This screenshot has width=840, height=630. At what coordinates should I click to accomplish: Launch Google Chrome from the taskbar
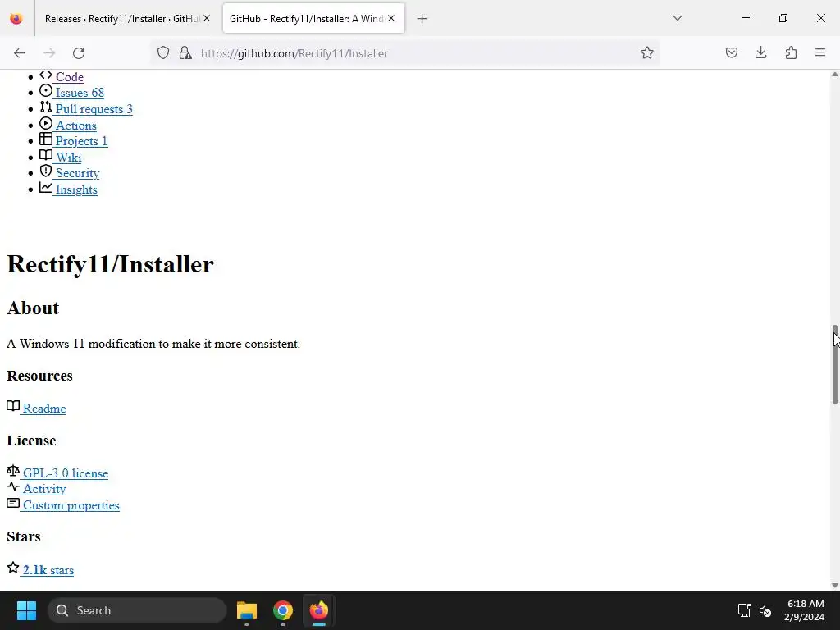pos(283,610)
